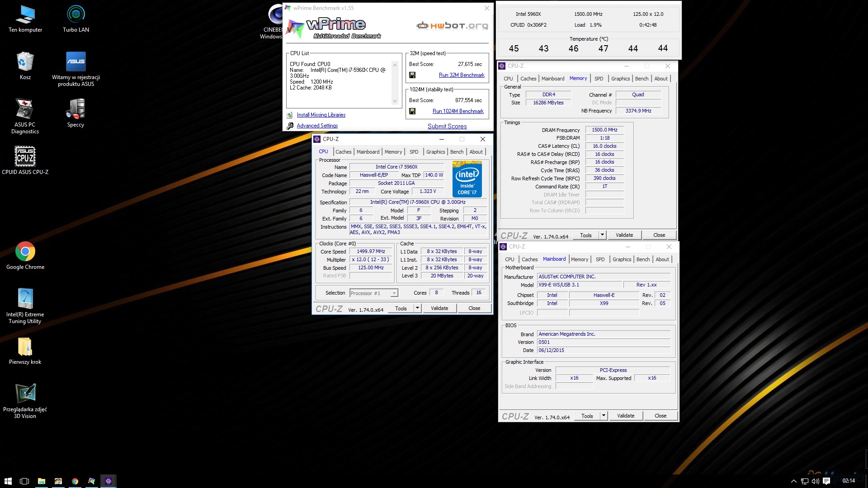868x488 pixels.
Task: Open Bench tab in CPU window
Action: click(457, 152)
